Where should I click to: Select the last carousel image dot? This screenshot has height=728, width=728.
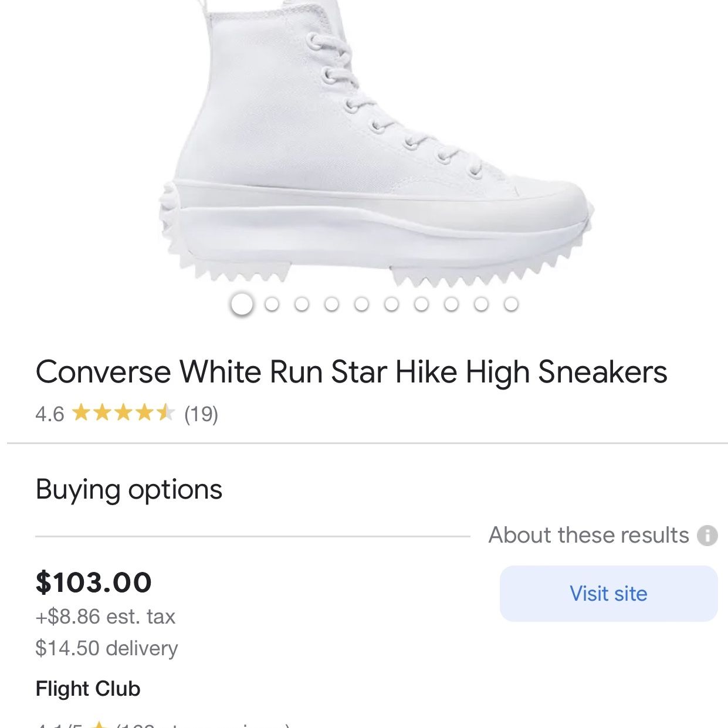(x=511, y=304)
